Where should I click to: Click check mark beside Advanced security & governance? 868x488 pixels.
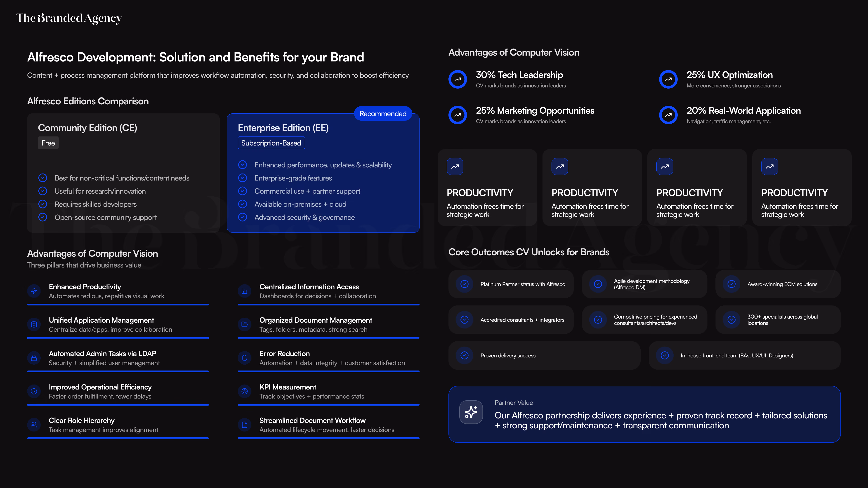pos(243,217)
